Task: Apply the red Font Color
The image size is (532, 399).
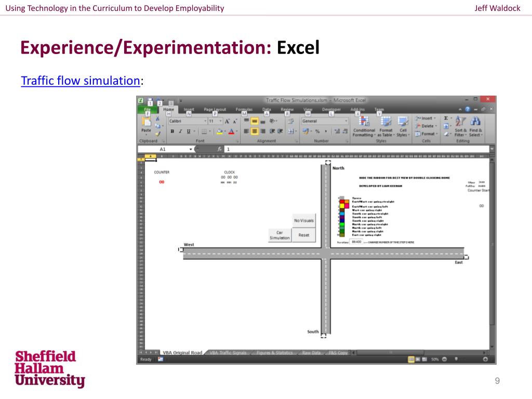Action: coord(231,131)
